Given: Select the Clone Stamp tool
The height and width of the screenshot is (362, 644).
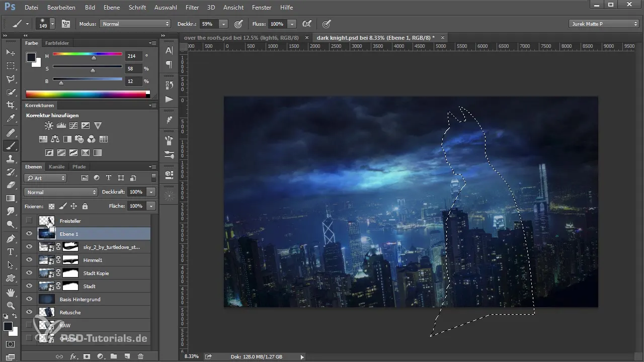Looking at the screenshot, I should [10, 159].
